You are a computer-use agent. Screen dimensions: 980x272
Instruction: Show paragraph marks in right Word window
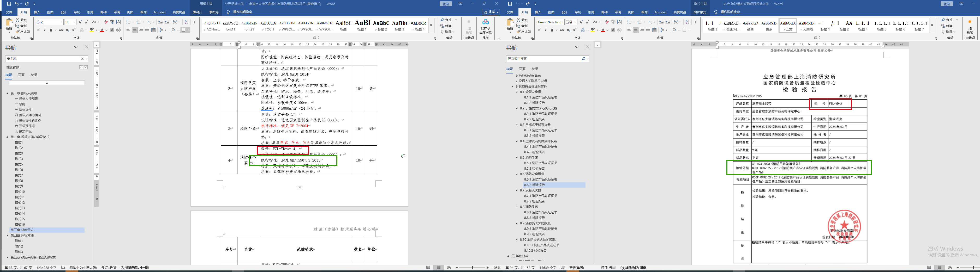tap(695, 22)
